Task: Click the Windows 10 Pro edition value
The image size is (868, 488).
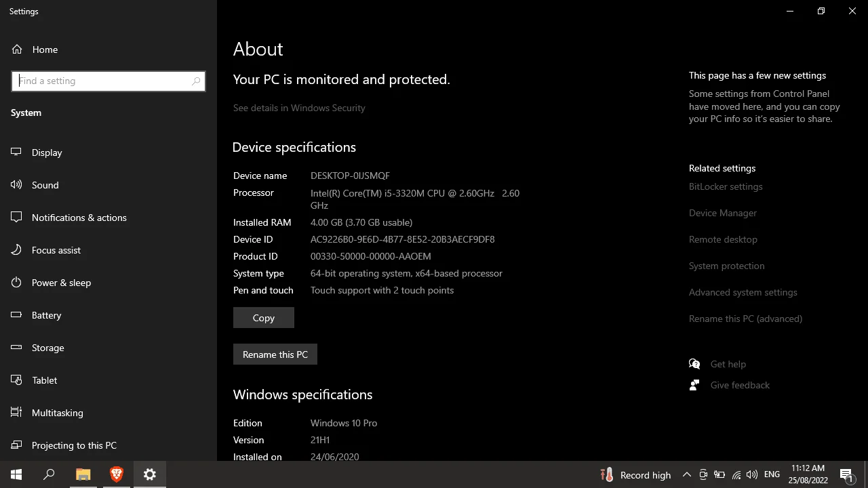Action: [x=344, y=423]
